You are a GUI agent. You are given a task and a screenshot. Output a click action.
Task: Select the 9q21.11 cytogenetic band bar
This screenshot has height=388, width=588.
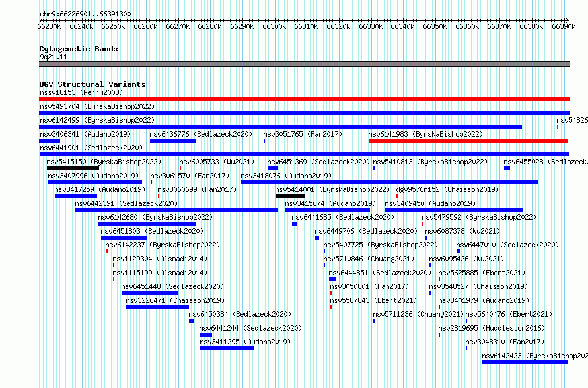(x=304, y=64)
